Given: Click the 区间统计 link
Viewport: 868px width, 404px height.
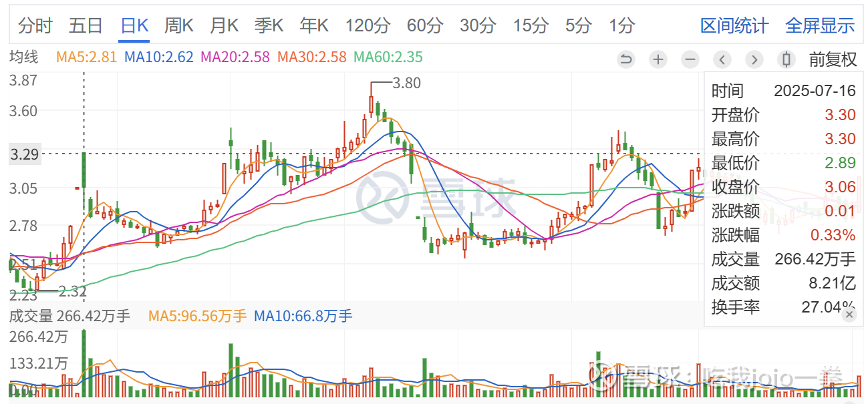Looking at the screenshot, I should (x=734, y=26).
